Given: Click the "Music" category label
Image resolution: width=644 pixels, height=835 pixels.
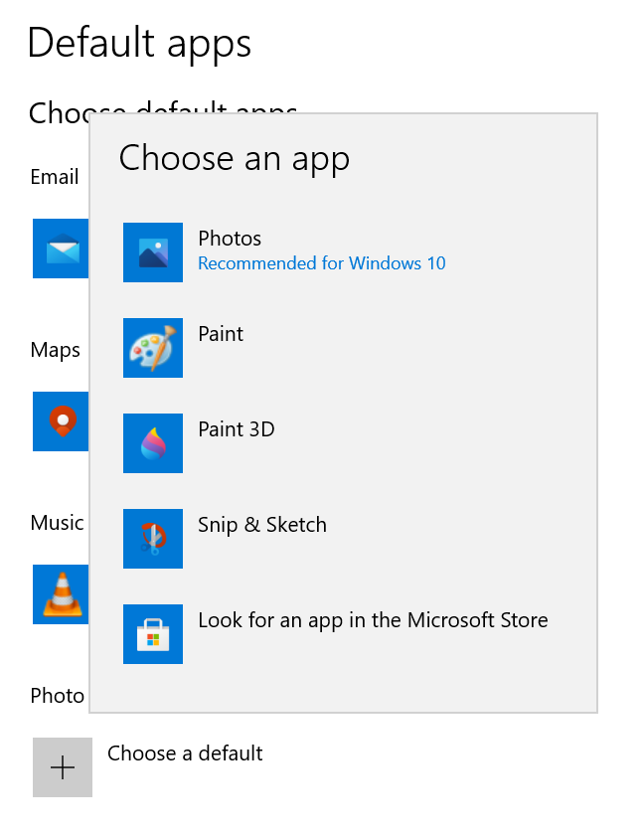Looking at the screenshot, I should pos(57,523).
